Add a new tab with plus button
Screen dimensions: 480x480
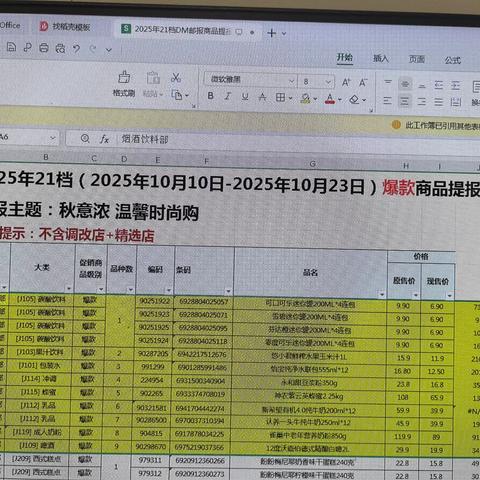[272, 33]
